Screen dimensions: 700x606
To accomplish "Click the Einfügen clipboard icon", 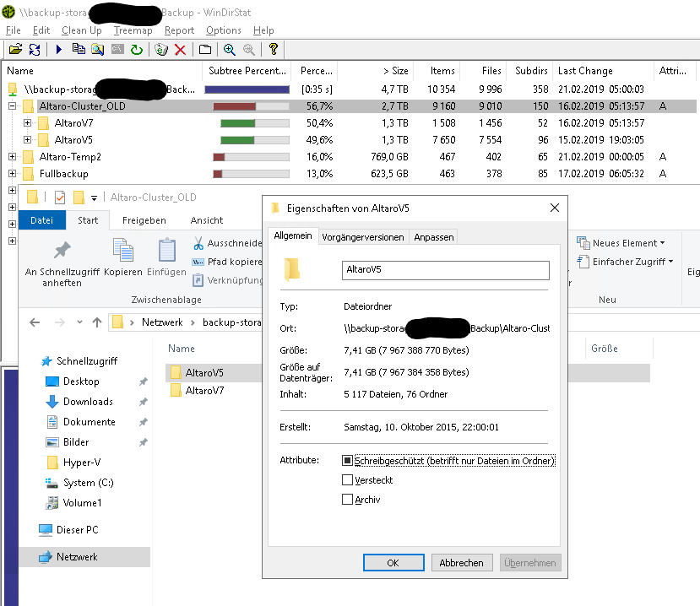I will click(x=167, y=250).
